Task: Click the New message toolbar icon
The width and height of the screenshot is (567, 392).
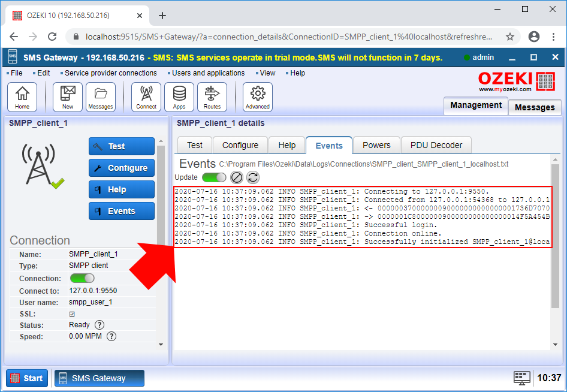Action: tap(68, 97)
